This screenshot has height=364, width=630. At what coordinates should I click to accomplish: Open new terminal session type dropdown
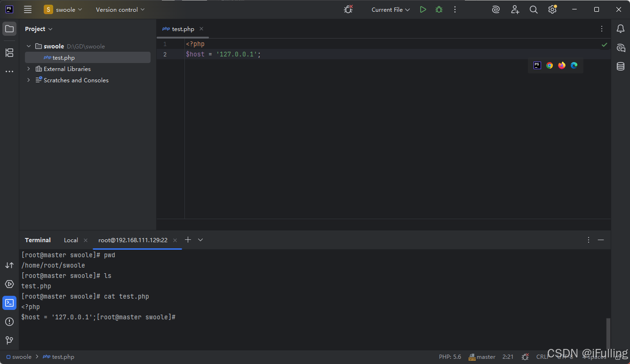[200, 240]
